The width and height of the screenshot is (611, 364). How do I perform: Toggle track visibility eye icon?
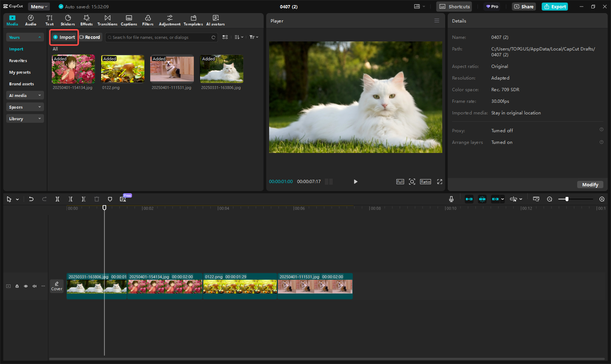(26, 286)
